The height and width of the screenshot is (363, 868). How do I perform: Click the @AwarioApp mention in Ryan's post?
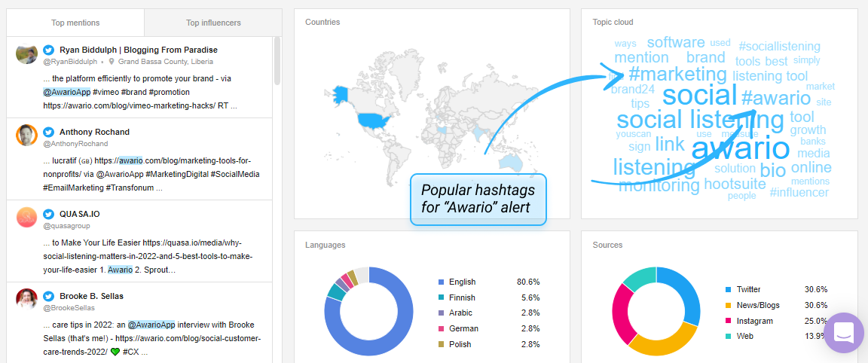(x=66, y=92)
